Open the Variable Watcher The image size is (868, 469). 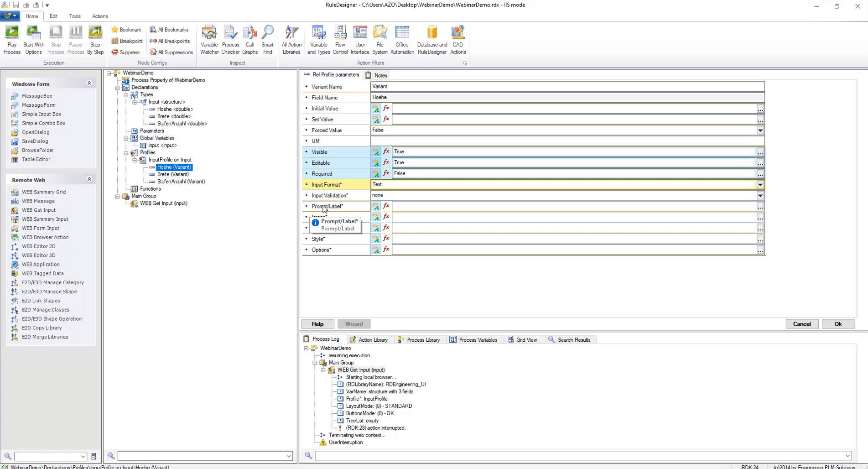[209, 39]
